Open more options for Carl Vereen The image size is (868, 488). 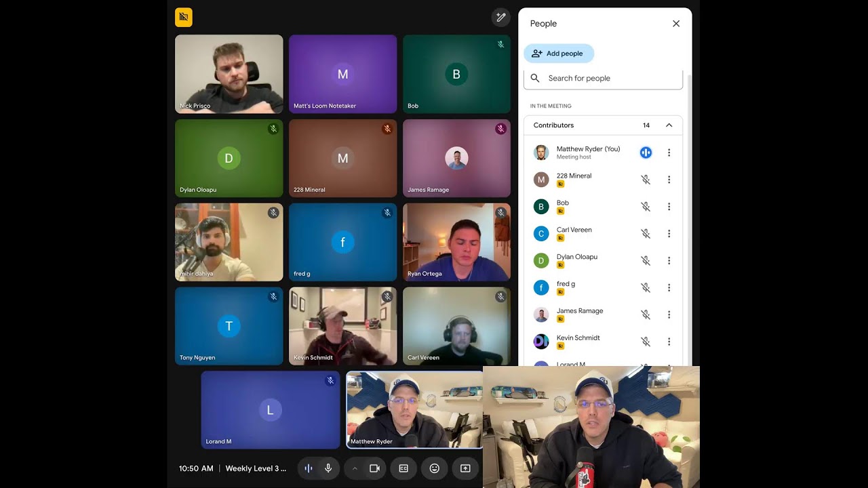coord(669,234)
